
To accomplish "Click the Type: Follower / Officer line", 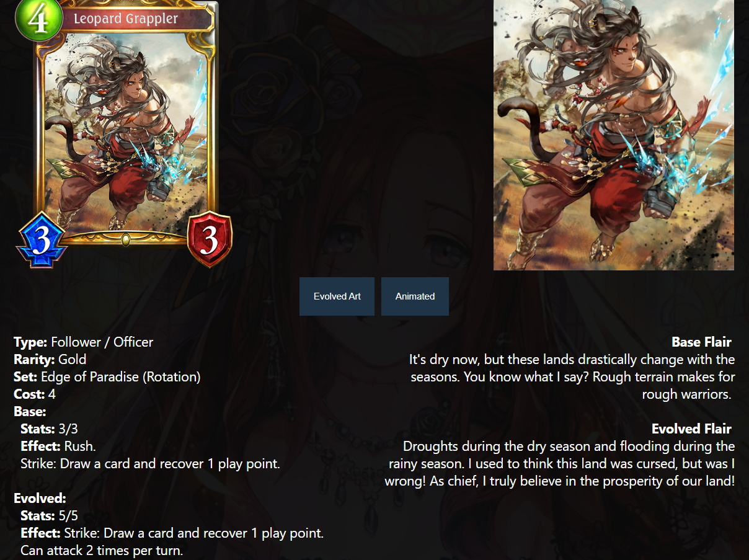I will click(84, 342).
